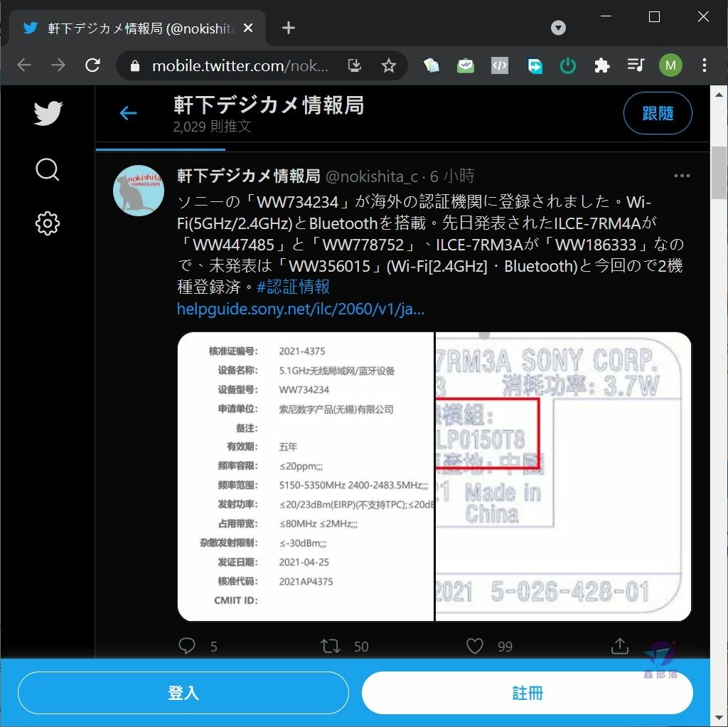Reload the page

tap(93, 65)
